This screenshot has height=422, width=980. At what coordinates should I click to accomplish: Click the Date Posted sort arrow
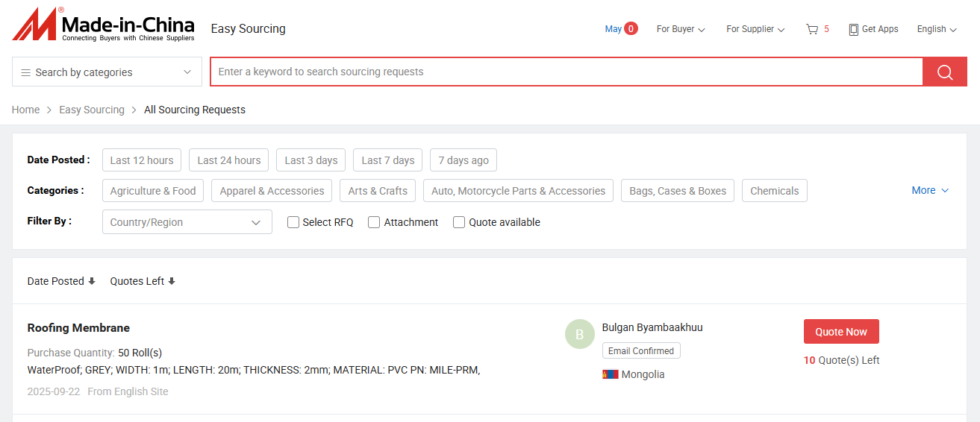(x=92, y=281)
